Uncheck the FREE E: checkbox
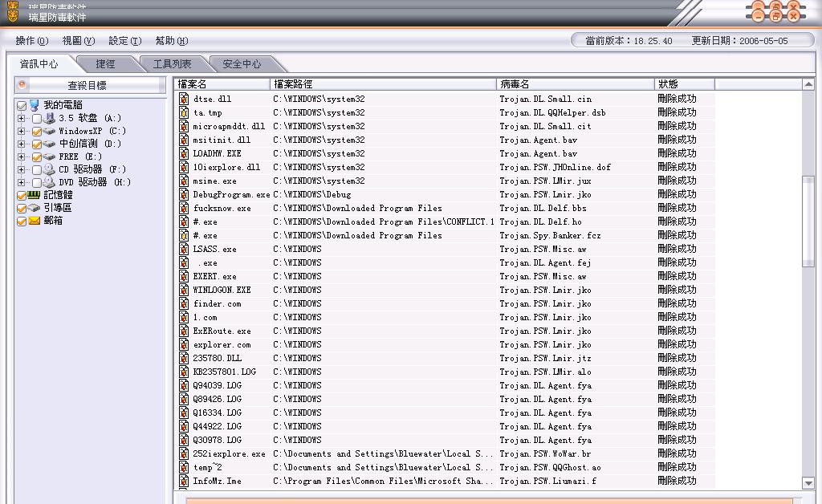Viewport: 822px width, 504px height. tap(37, 157)
